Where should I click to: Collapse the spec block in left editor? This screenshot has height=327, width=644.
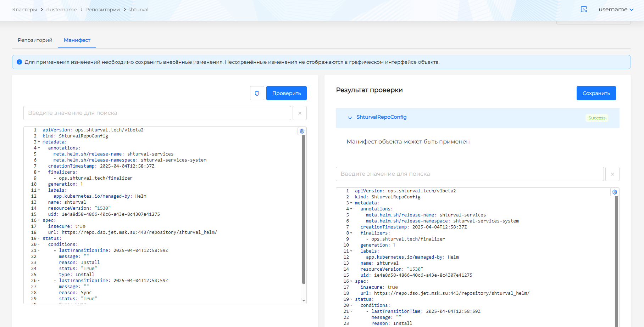click(39, 220)
